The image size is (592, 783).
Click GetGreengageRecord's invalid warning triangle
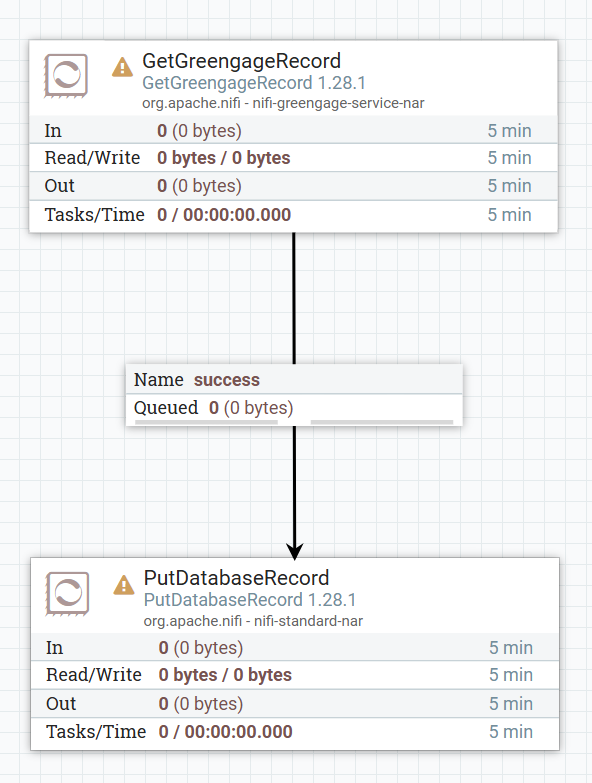tap(122, 67)
